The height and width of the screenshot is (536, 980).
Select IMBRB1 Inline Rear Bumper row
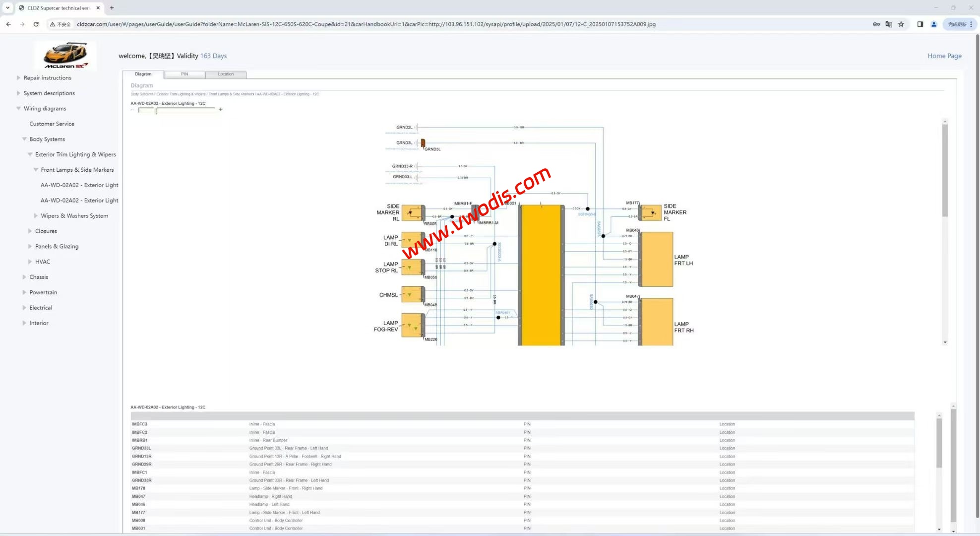(522, 440)
